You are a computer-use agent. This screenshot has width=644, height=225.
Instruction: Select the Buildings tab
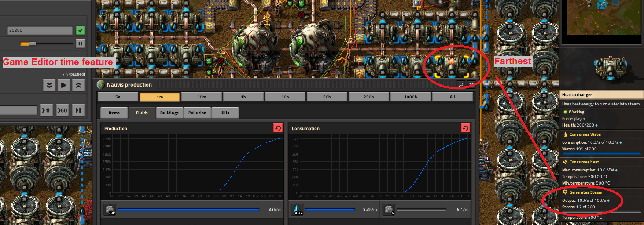169,113
